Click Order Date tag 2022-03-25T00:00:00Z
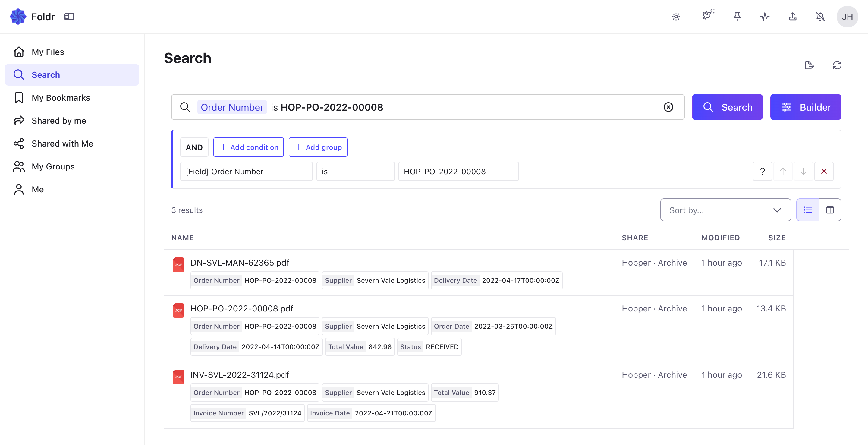The width and height of the screenshot is (868, 445). pos(493,326)
